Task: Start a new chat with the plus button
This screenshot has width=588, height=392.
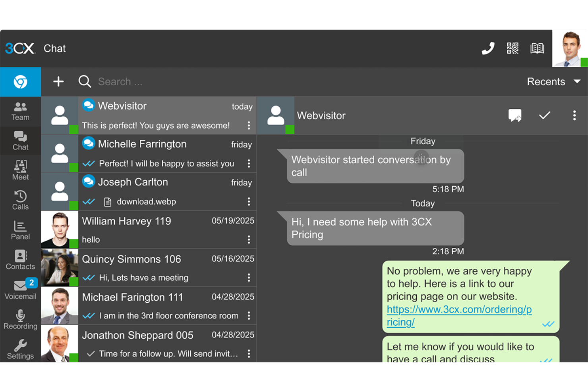Action: click(x=58, y=81)
